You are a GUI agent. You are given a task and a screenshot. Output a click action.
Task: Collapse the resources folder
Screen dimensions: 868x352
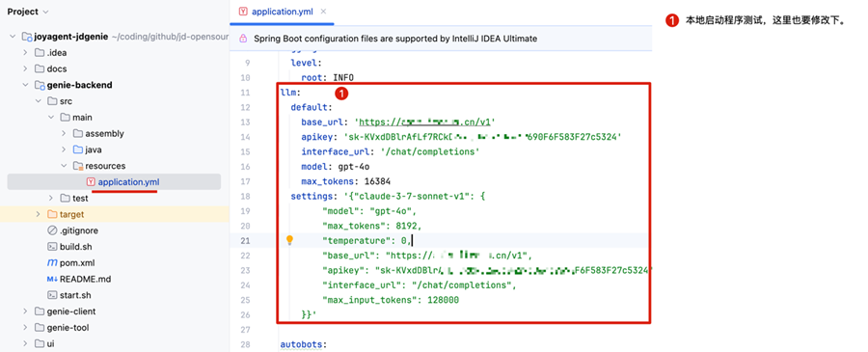(x=63, y=166)
